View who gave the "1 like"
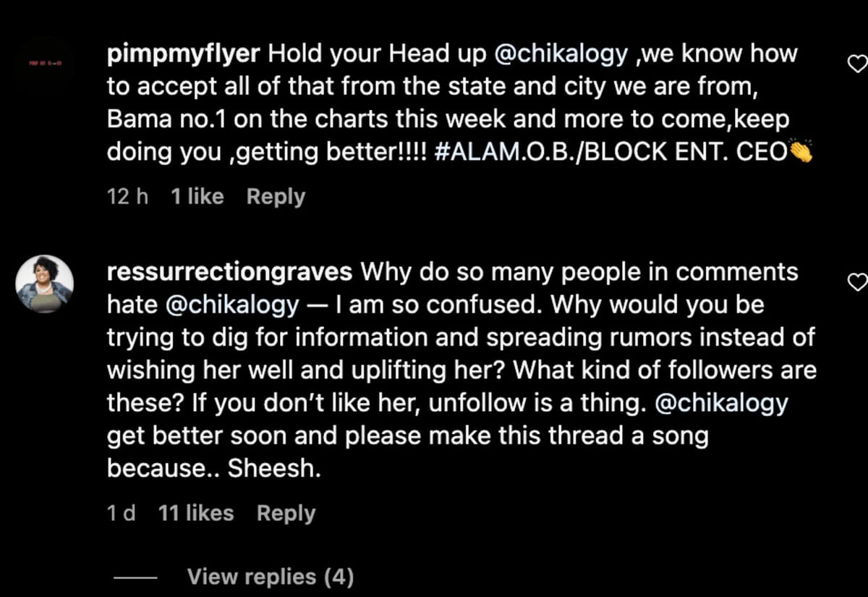868x597 pixels. pyautogui.click(x=197, y=196)
